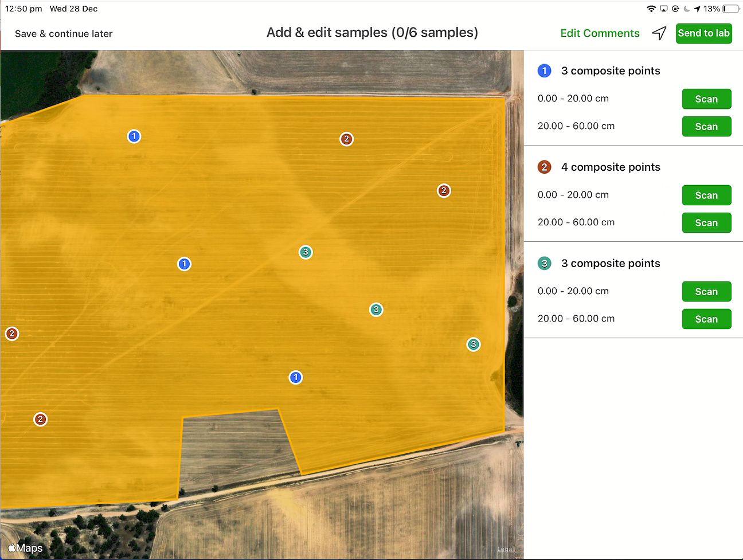
Task: Tap the blue 1 badge in sample list
Action: 544,71
